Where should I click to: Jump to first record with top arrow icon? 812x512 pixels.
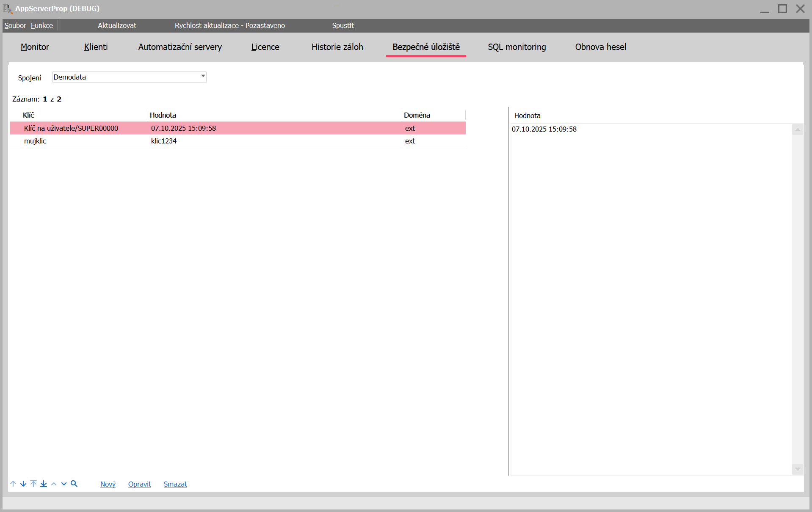(x=33, y=484)
